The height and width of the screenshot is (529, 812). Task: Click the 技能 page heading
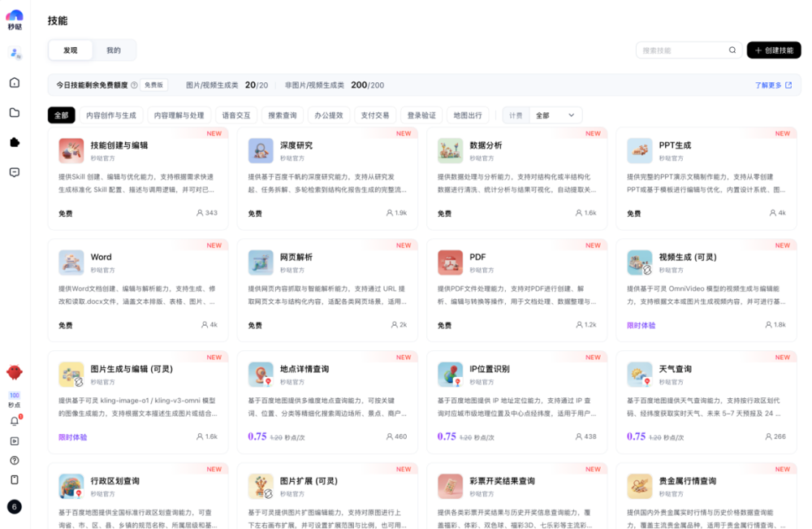point(58,21)
